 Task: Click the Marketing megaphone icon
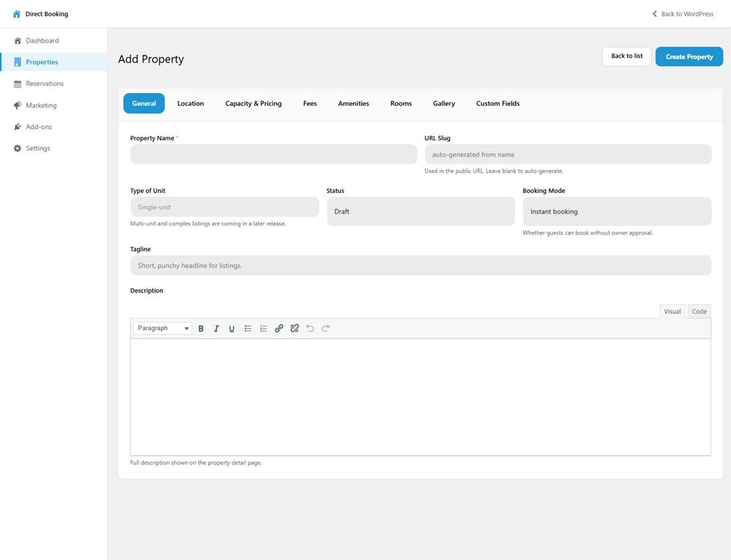(x=18, y=106)
